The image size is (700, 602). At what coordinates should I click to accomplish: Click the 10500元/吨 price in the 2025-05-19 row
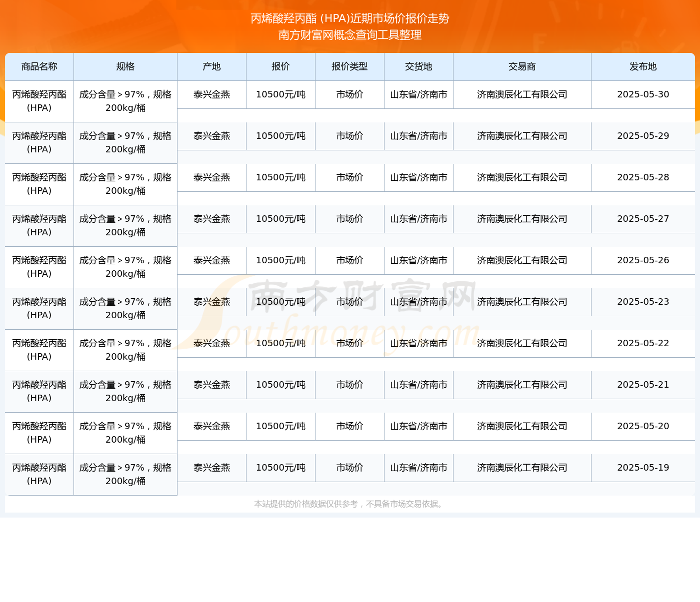[281, 468]
